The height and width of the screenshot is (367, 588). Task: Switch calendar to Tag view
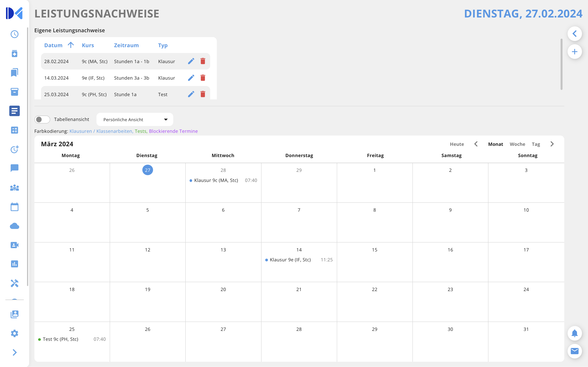[x=536, y=144]
